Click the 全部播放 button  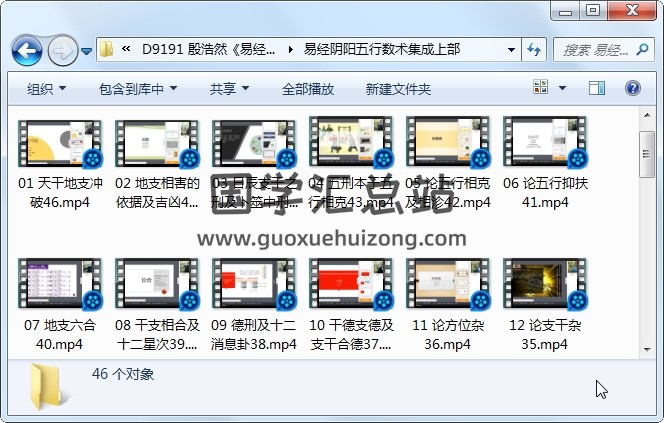(x=307, y=89)
